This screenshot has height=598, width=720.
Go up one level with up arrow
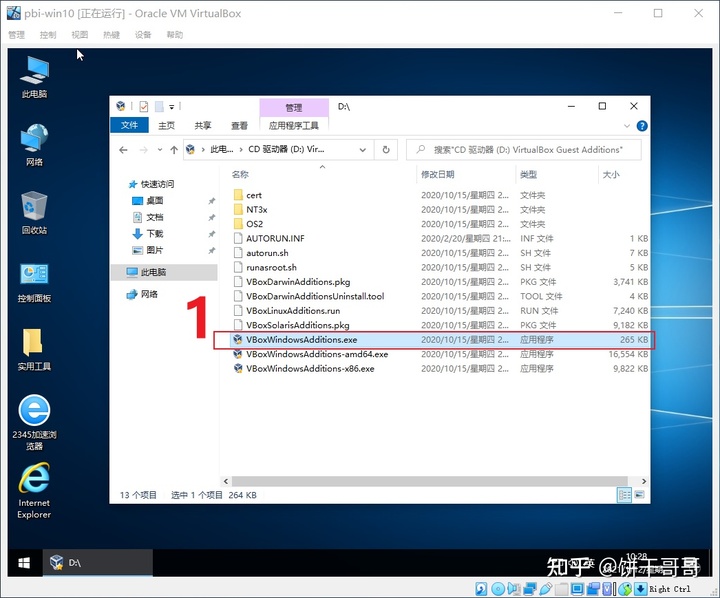[x=174, y=150]
